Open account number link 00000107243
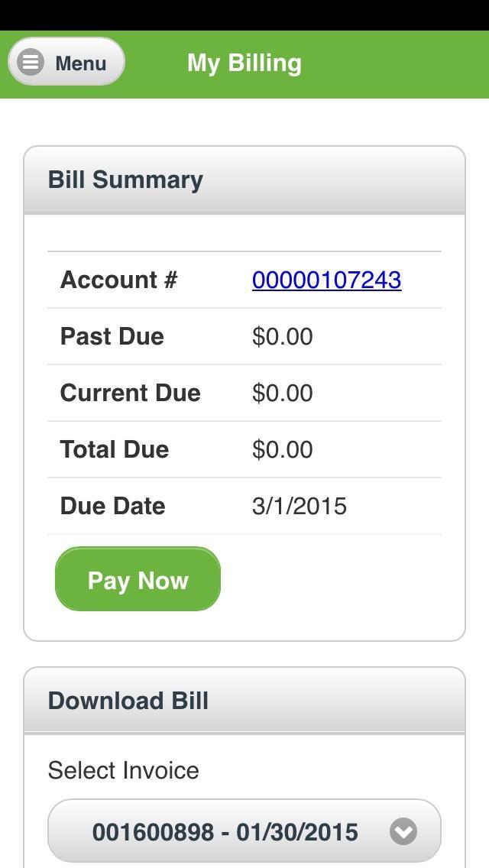The image size is (489, 868). tap(326, 280)
